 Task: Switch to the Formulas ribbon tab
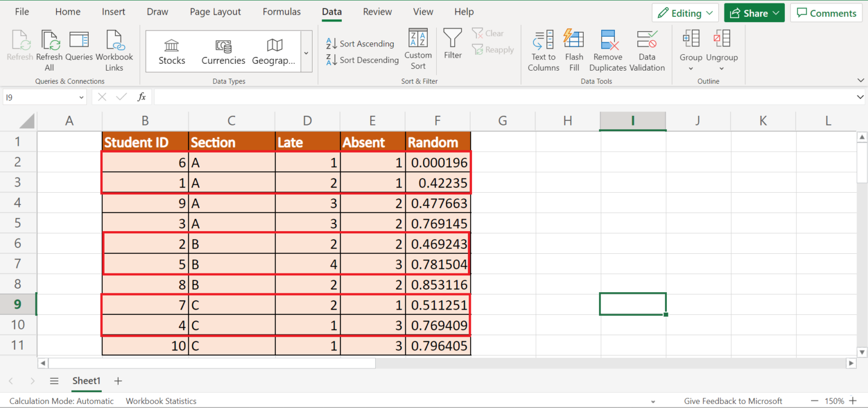[x=281, y=11]
